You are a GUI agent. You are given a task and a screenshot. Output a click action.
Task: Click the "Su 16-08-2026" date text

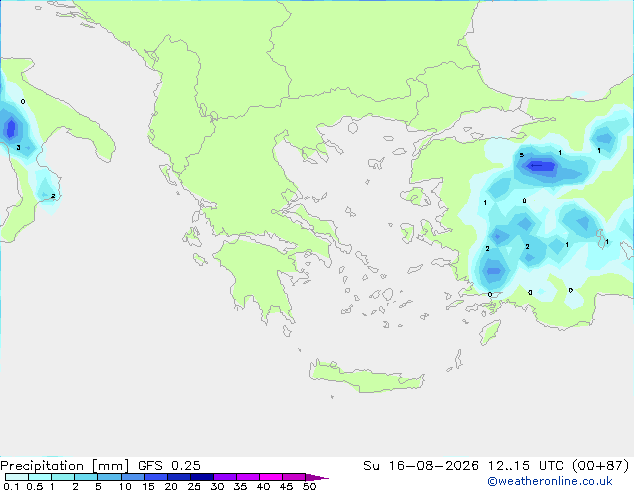(421, 466)
